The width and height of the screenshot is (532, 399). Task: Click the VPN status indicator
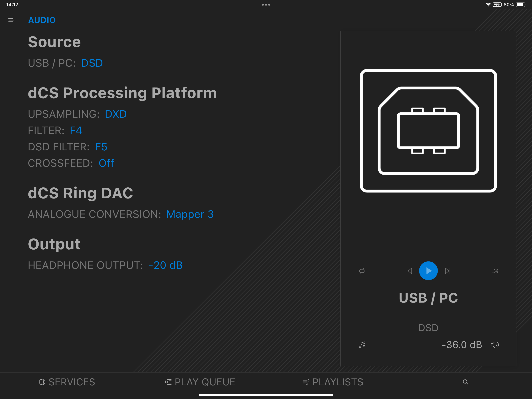tap(497, 4)
